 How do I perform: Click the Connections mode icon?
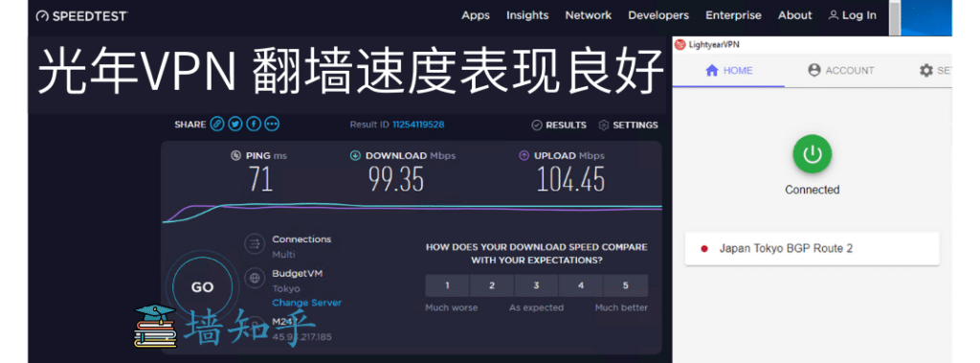click(255, 244)
